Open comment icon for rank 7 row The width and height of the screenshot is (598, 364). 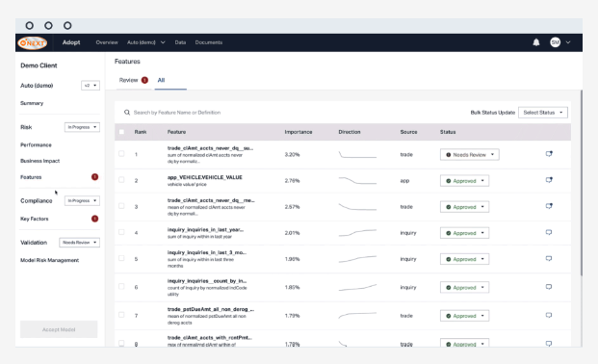pyautogui.click(x=549, y=315)
